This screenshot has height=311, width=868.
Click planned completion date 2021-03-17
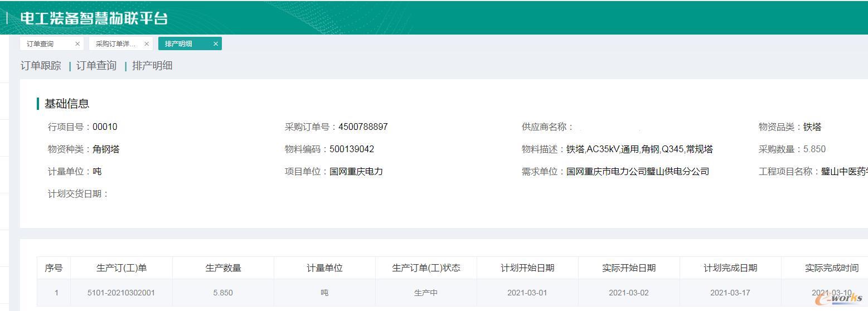730,293
